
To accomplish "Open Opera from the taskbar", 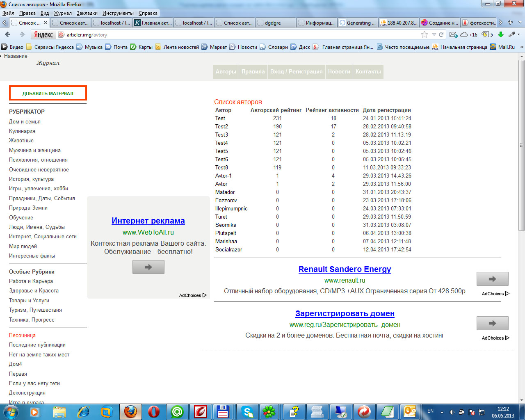I will [x=154, y=411].
